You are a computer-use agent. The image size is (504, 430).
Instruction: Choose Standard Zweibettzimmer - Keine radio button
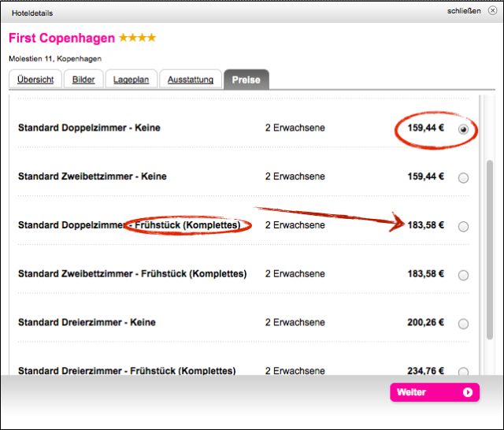pyautogui.click(x=463, y=178)
